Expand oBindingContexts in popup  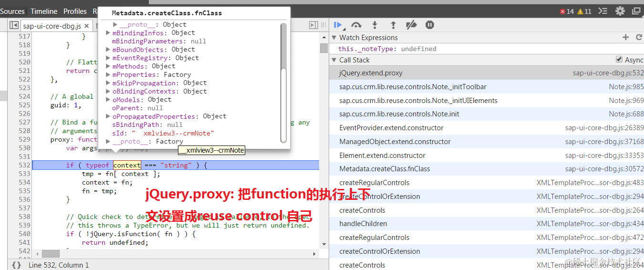(x=108, y=91)
